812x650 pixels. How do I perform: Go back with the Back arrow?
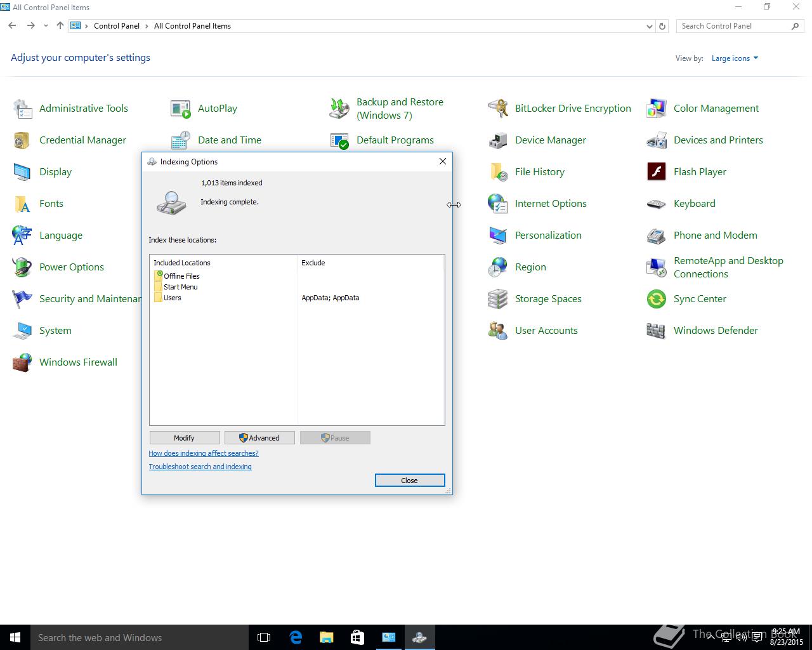tap(12, 26)
